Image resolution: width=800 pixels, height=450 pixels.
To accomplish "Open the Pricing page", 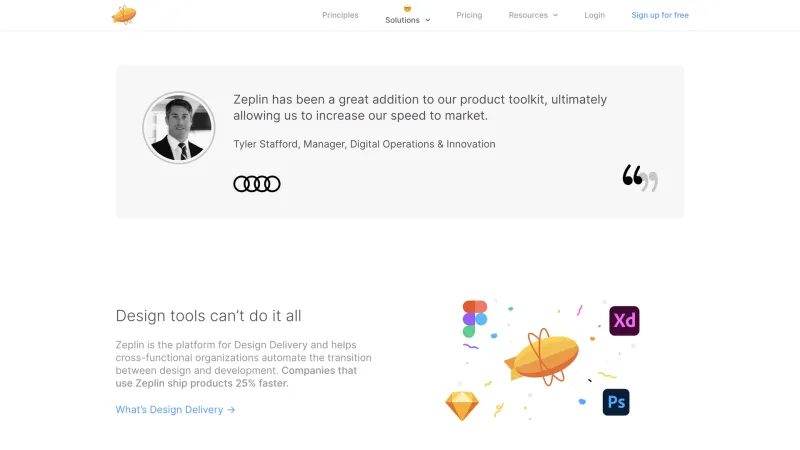I will click(469, 15).
